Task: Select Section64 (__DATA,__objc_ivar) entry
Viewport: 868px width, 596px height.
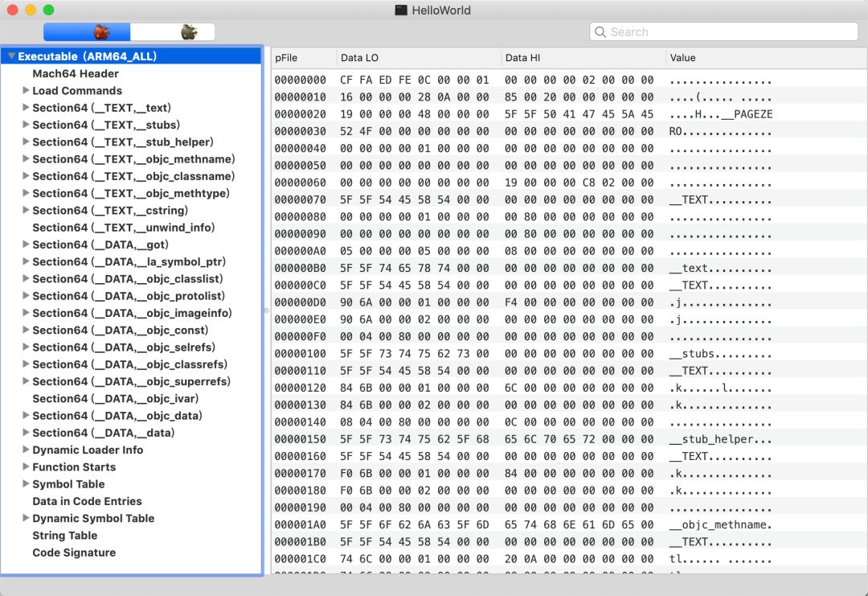Action: pyautogui.click(x=115, y=399)
